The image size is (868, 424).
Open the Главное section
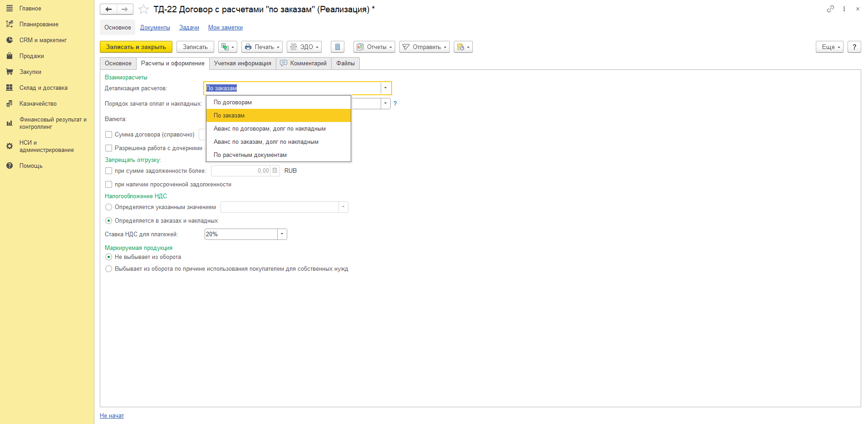click(x=30, y=8)
